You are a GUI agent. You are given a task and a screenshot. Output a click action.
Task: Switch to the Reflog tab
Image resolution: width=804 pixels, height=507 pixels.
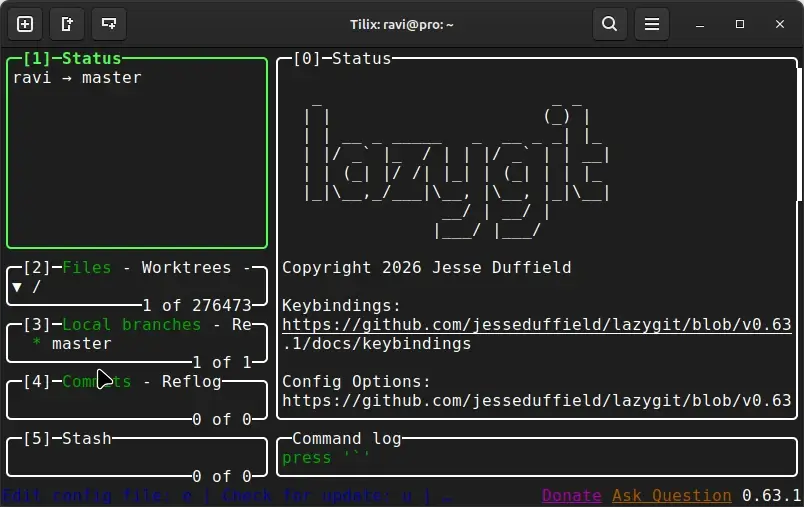point(191,381)
